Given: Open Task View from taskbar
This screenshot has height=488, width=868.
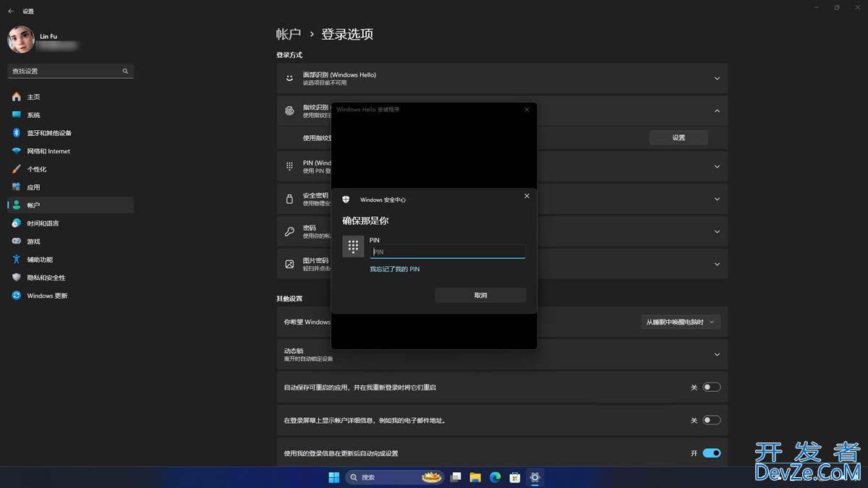Looking at the screenshot, I should tap(456, 477).
